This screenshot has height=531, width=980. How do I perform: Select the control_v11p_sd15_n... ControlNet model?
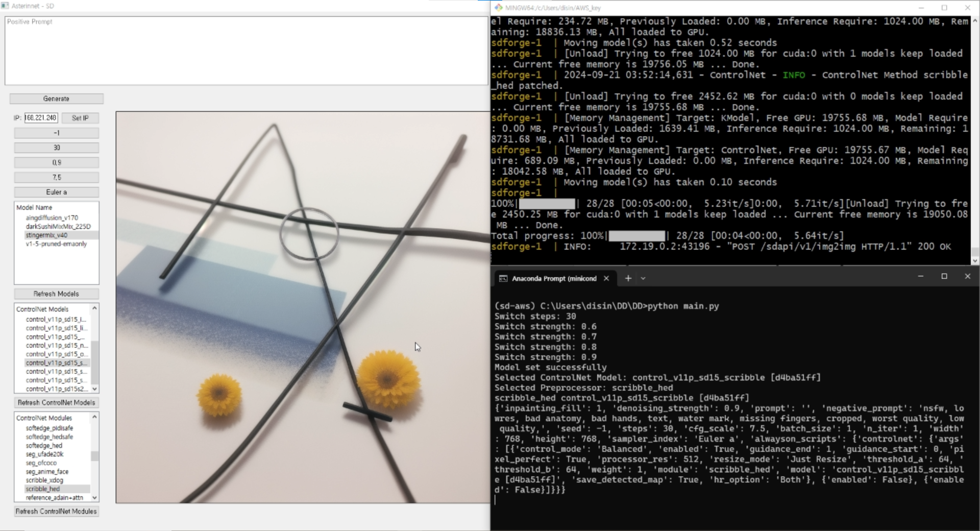coord(56,345)
